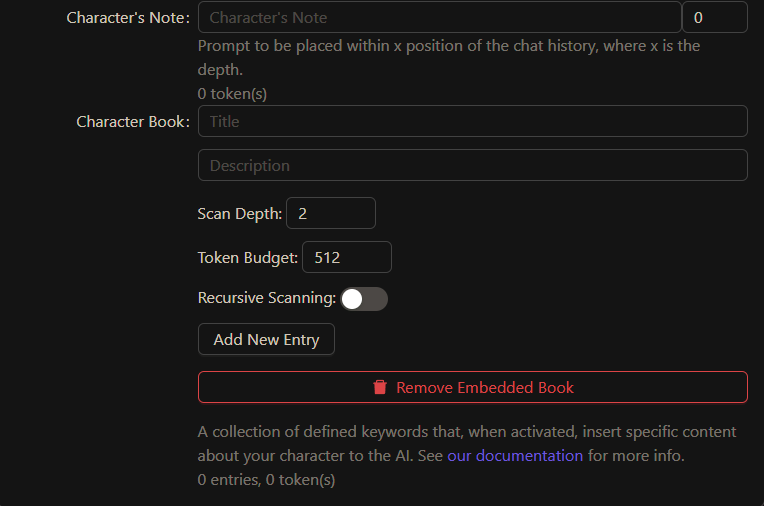Screen dimensions: 764x506
Task: Click the "0 entries, 0 token(s)" text
Action: coord(267,480)
